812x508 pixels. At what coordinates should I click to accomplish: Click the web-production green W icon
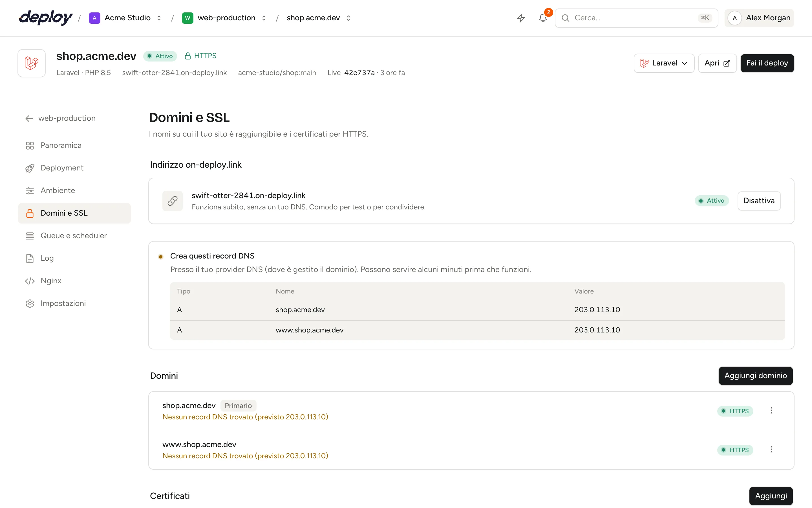(187, 18)
